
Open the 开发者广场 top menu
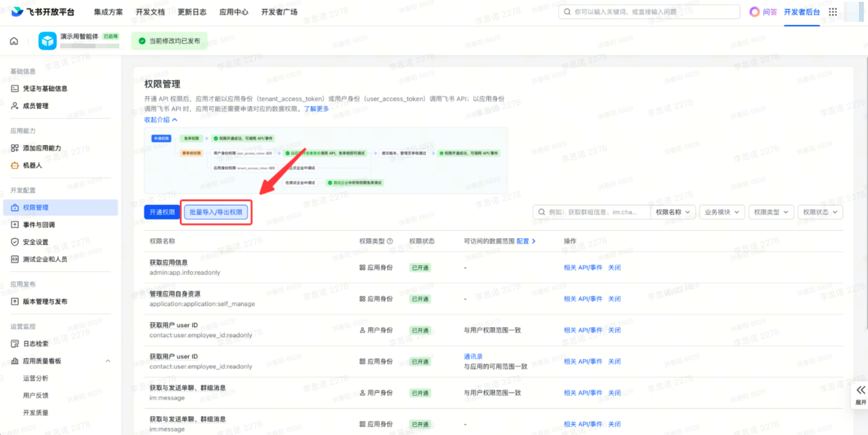click(x=279, y=12)
